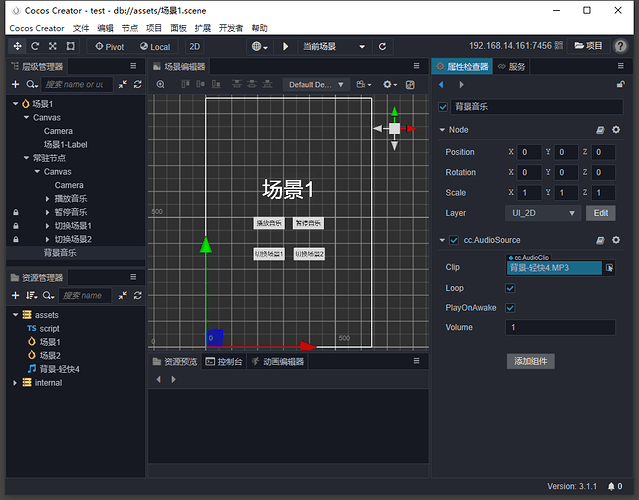Collapse the assets folder

pos(15,315)
